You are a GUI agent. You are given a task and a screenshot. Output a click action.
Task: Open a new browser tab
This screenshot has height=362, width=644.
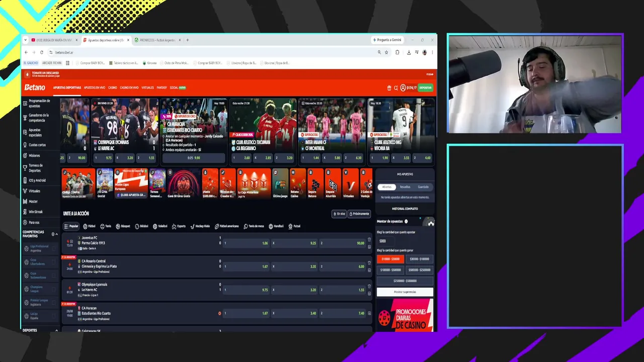tap(188, 40)
